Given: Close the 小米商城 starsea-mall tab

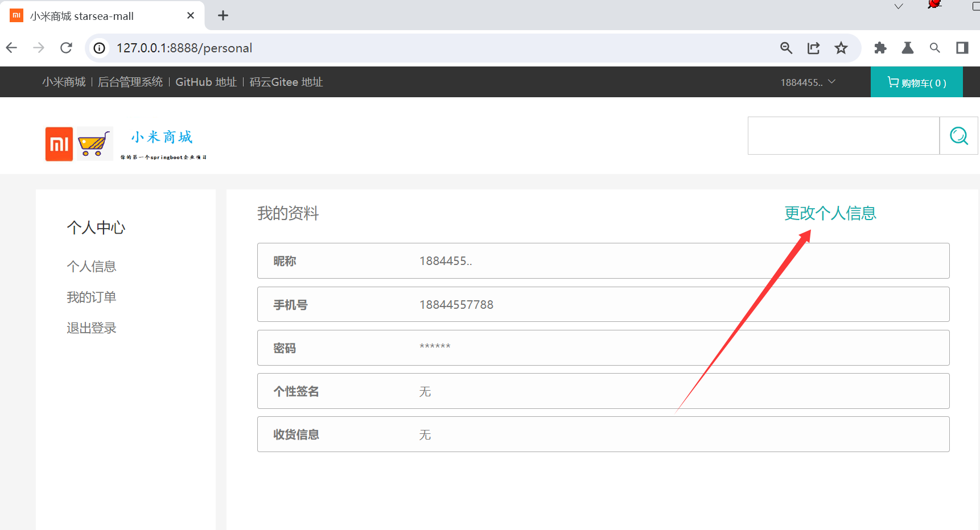Looking at the screenshot, I should [x=191, y=15].
